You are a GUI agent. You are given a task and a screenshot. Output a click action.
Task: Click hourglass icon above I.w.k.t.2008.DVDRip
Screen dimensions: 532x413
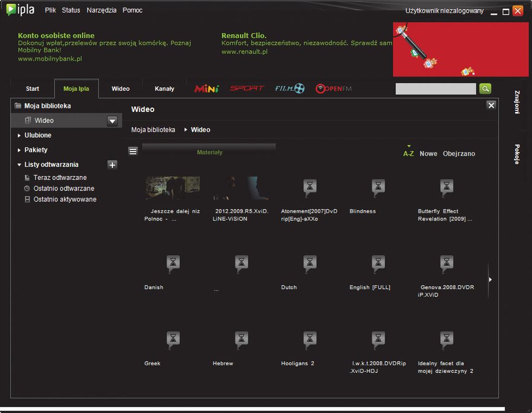point(378,340)
